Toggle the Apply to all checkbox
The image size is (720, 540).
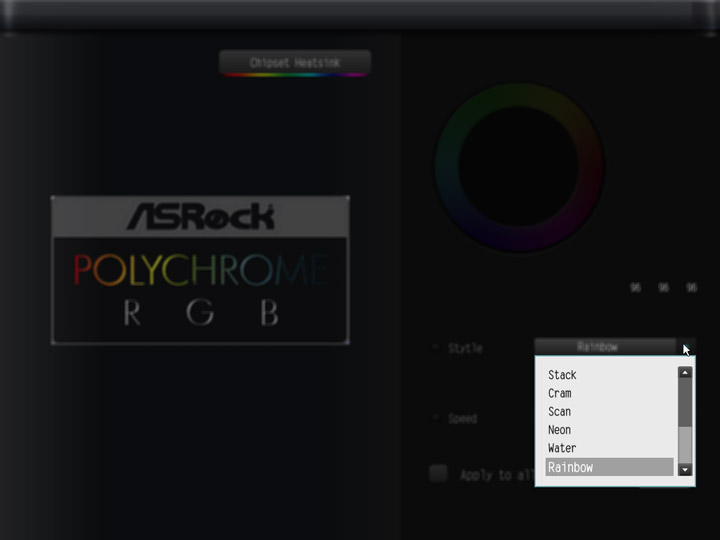438,473
